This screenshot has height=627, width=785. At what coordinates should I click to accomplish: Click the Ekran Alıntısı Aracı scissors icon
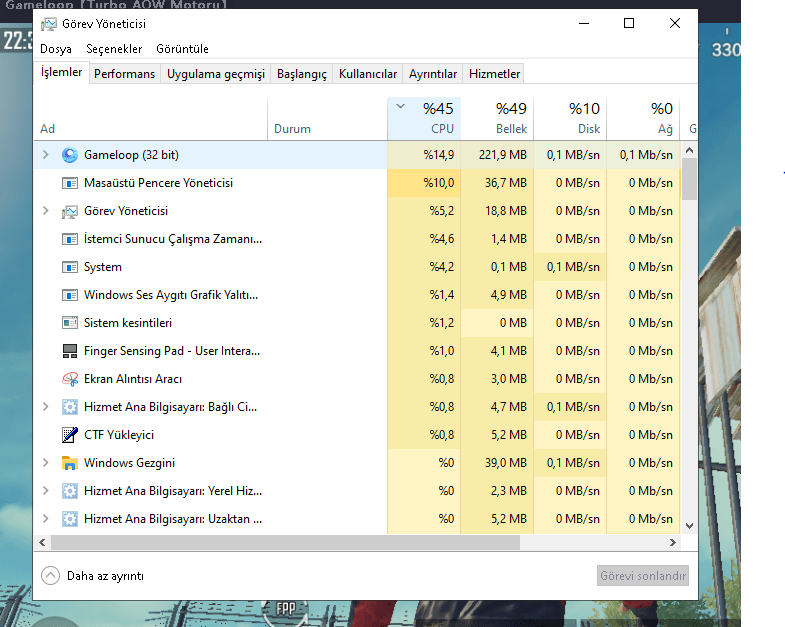[x=70, y=379]
